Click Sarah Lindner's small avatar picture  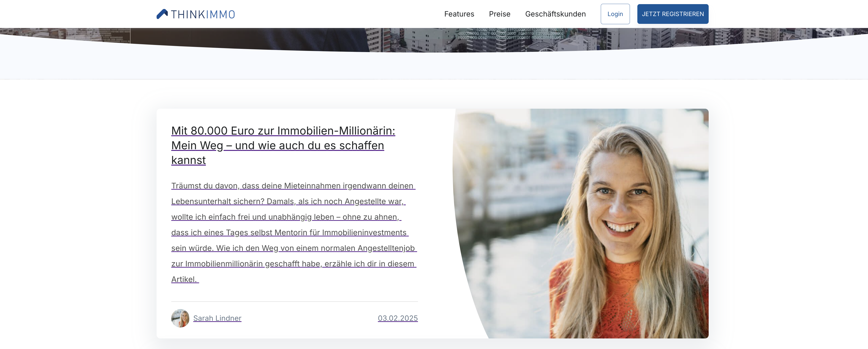tap(180, 318)
